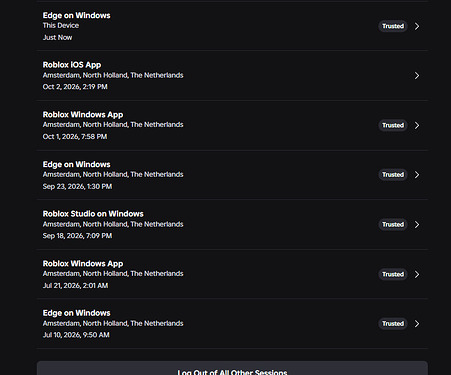Open Edge on Windows Sep 23 session chevron
This screenshot has height=375, width=451.
417,175
